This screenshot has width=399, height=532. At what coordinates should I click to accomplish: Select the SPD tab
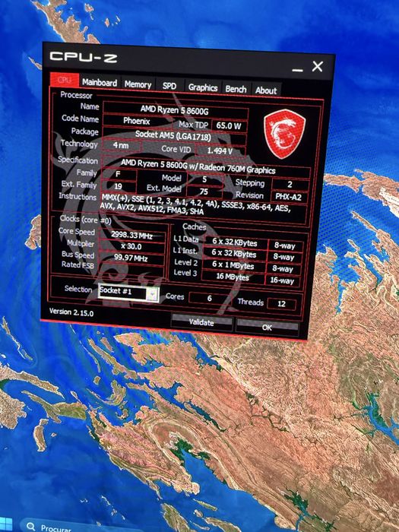(x=169, y=86)
